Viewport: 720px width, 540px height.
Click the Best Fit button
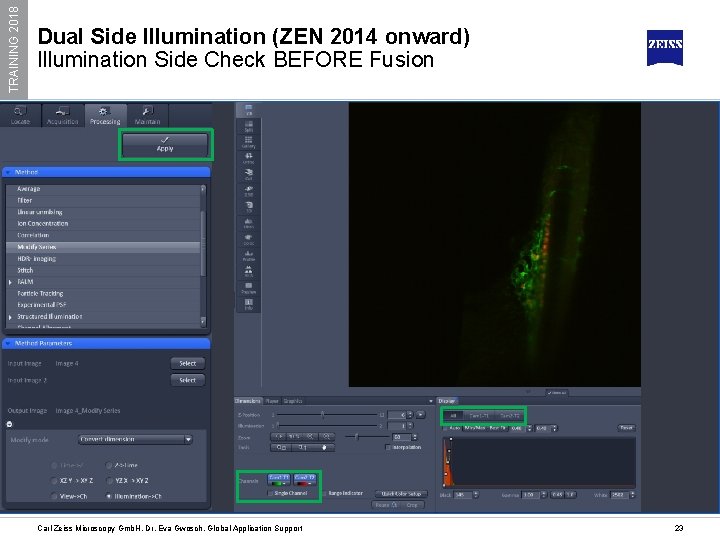click(x=497, y=428)
